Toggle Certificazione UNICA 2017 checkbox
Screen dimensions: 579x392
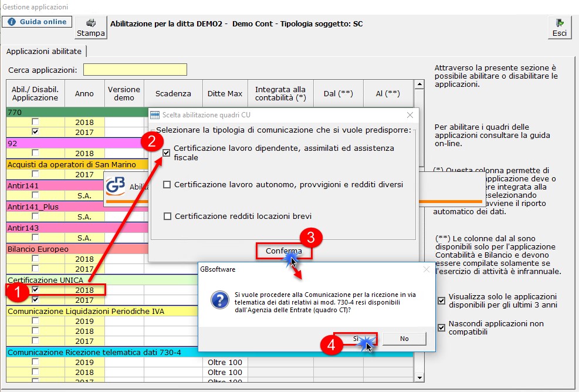(35, 300)
